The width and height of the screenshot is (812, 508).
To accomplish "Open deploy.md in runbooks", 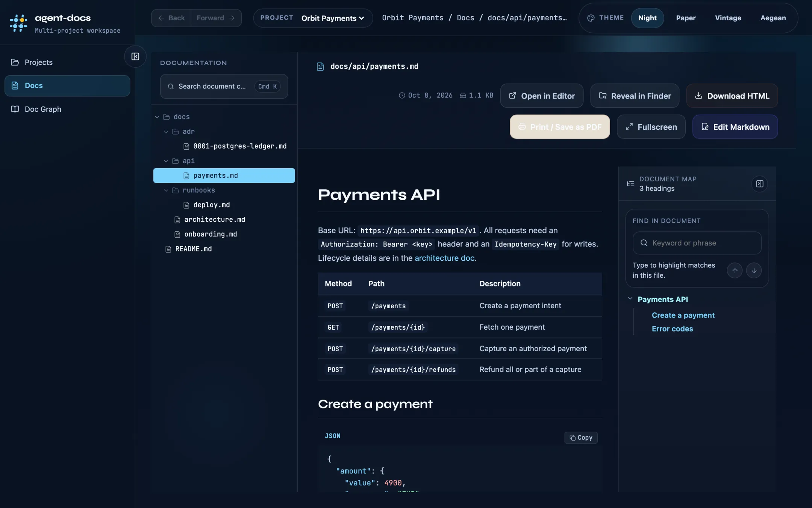I will point(224,205).
